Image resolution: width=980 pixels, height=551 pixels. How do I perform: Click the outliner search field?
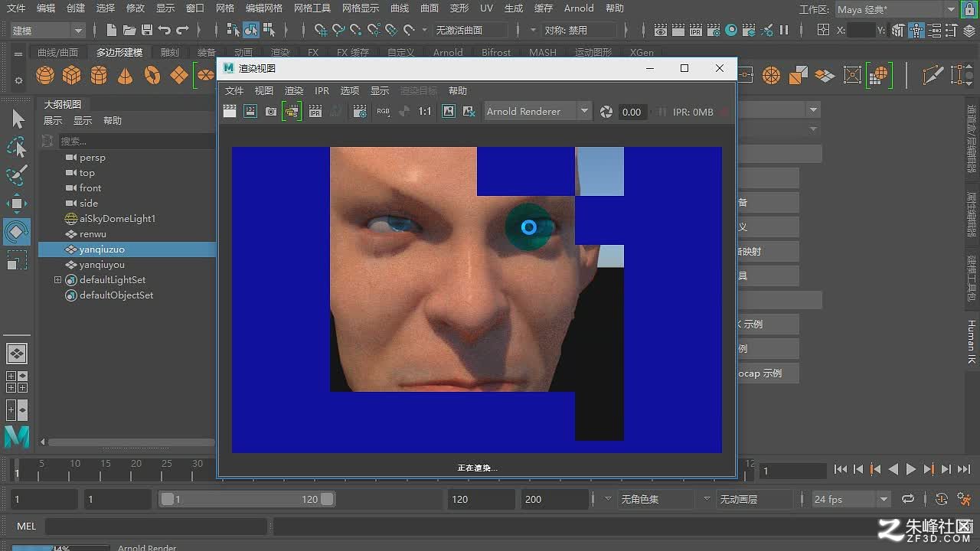coord(136,141)
